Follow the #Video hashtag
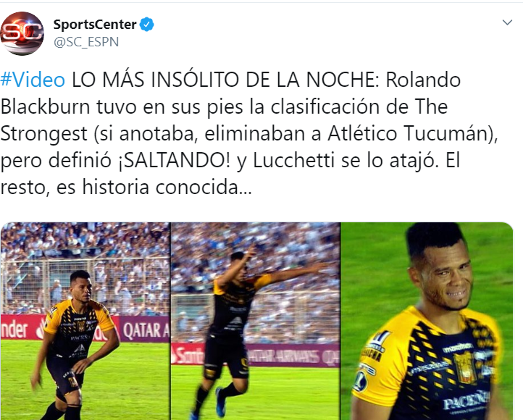This screenshot has height=420, width=523. coord(33,80)
